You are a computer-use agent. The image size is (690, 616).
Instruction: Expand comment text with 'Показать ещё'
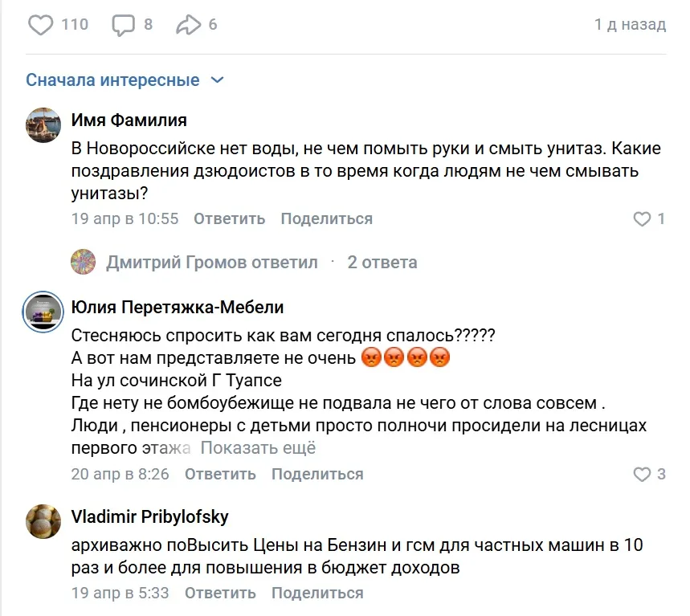click(x=258, y=448)
